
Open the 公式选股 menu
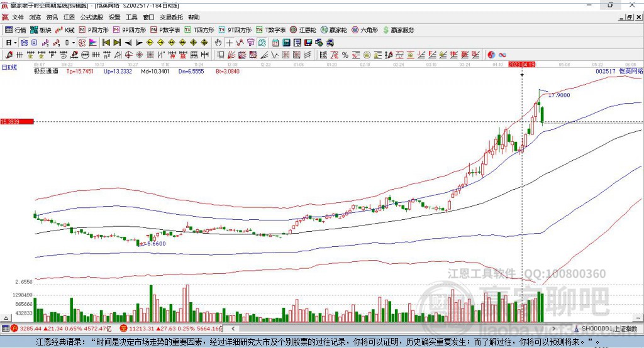click(92, 17)
